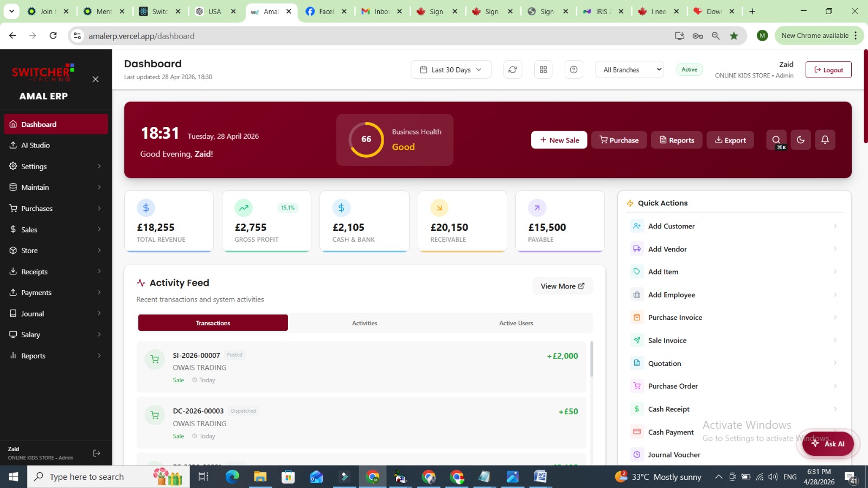Viewport: 868px width, 488px height.
Task: Click the New Sale button
Action: 559,140
